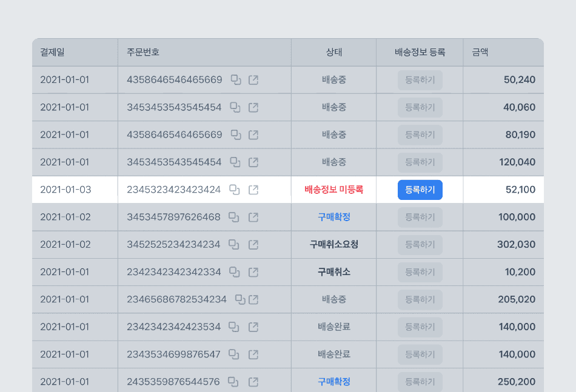
Task: Copy order number 2435359876544576
Action: [233, 382]
